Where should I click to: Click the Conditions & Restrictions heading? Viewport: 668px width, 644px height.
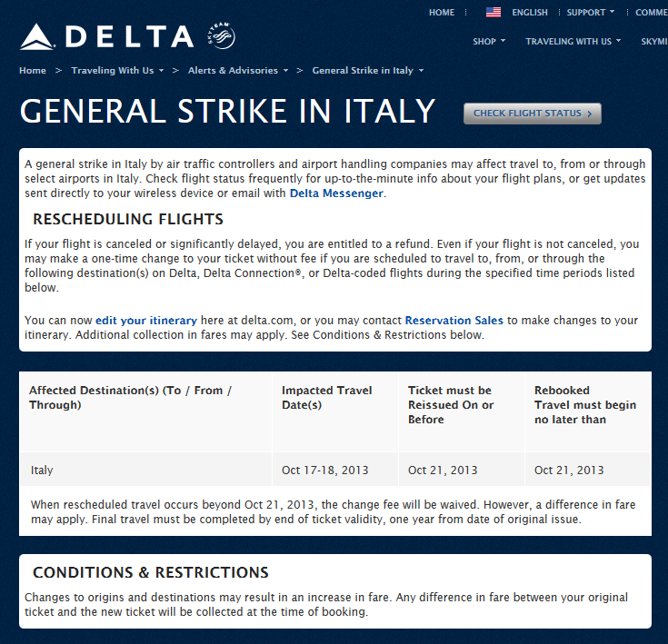151,572
